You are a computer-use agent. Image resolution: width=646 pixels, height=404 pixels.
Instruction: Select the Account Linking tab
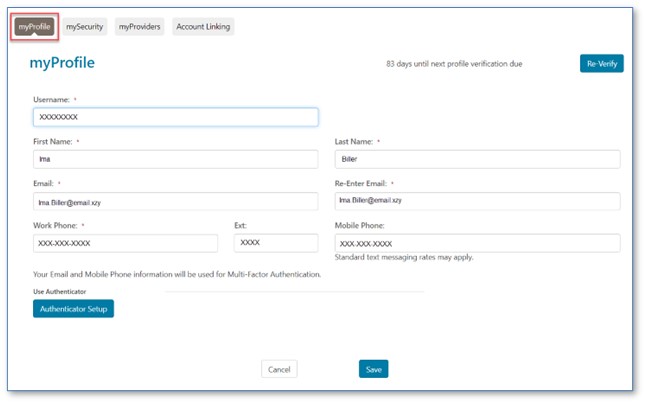tap(203, 27)
